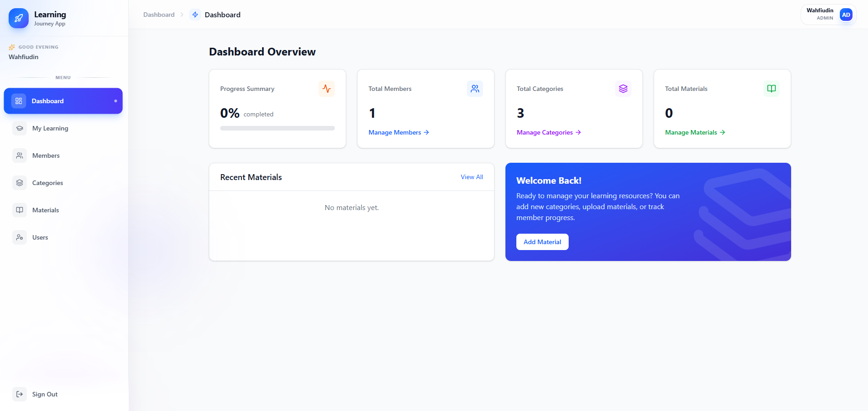This screenshot has width=868, height=411.
Task: Click the Add Material button
Action: point(542,242)
